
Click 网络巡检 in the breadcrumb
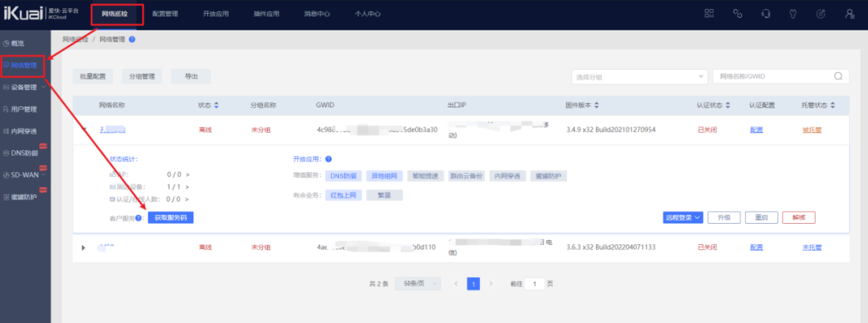pyautogui.click(x=75, y=39)
